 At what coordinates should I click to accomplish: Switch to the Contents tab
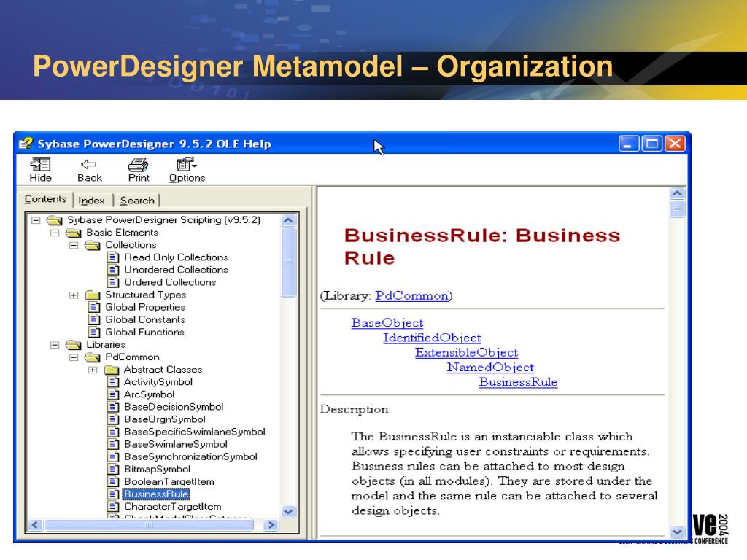pyautogui.click(x=45, y=199)
